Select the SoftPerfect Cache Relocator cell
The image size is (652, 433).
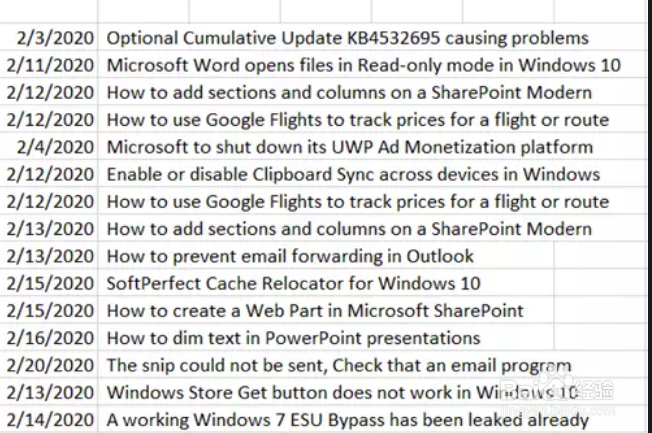coord(293,284)
